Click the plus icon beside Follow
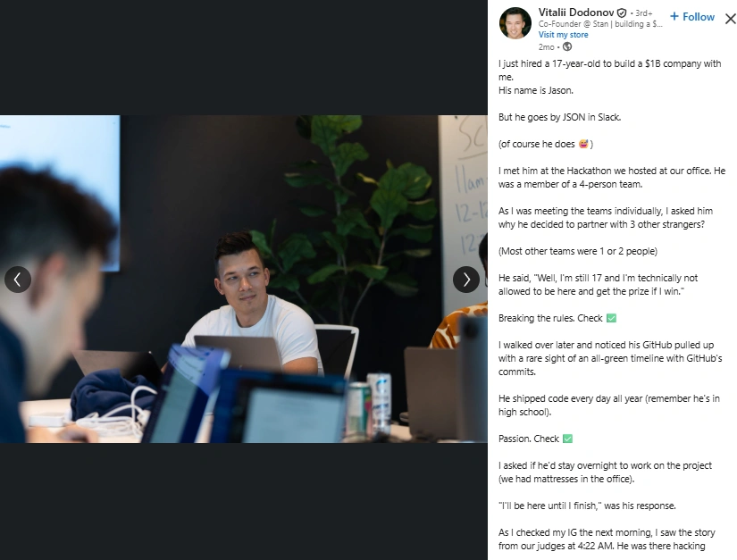The image size is (737, 560). point(674,16)
